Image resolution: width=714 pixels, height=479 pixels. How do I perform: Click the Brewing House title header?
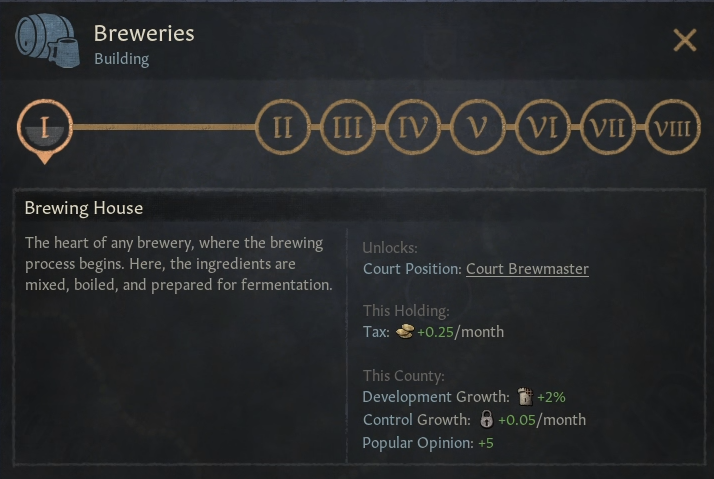(84, 209)
